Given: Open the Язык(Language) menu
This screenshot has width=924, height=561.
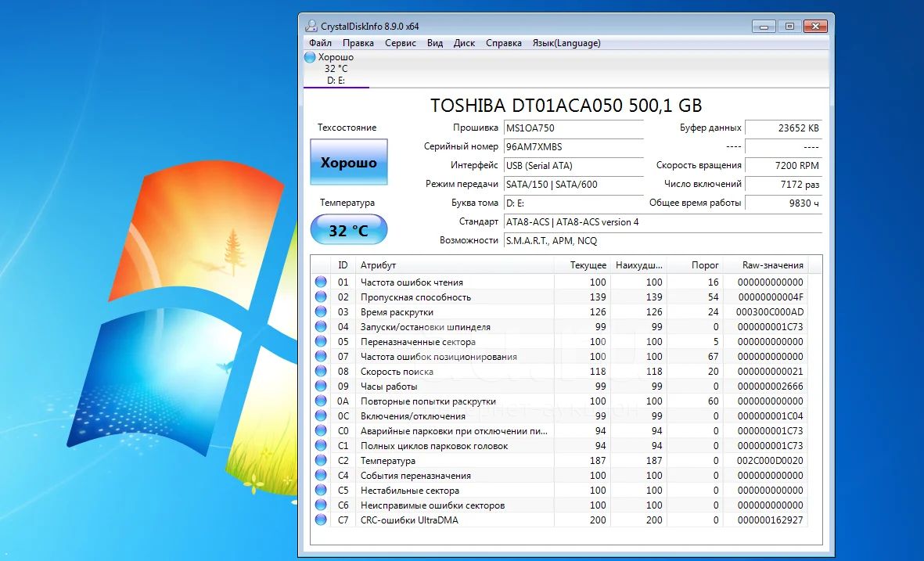Looking at the screenshot, I should (x=566, y=43).
